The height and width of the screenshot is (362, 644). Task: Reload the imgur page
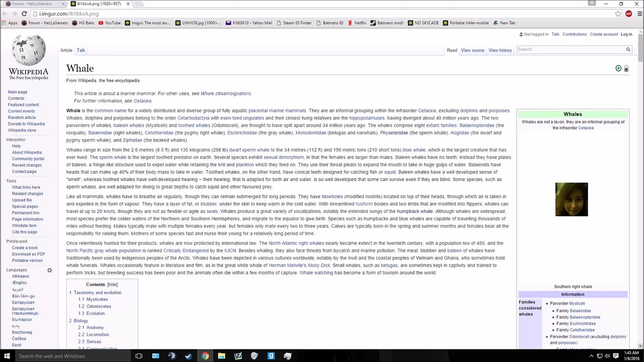coord(24,14)
